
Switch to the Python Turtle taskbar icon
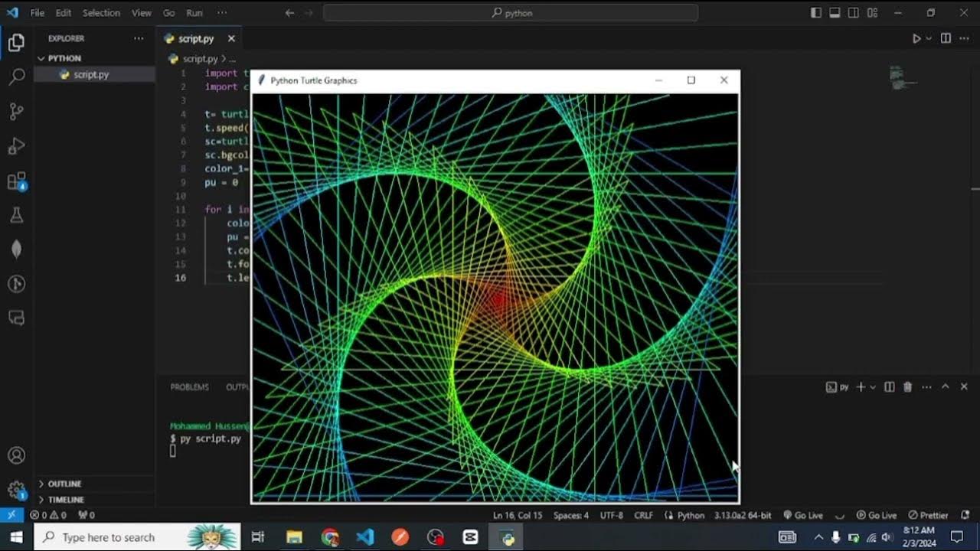[507, 537]
